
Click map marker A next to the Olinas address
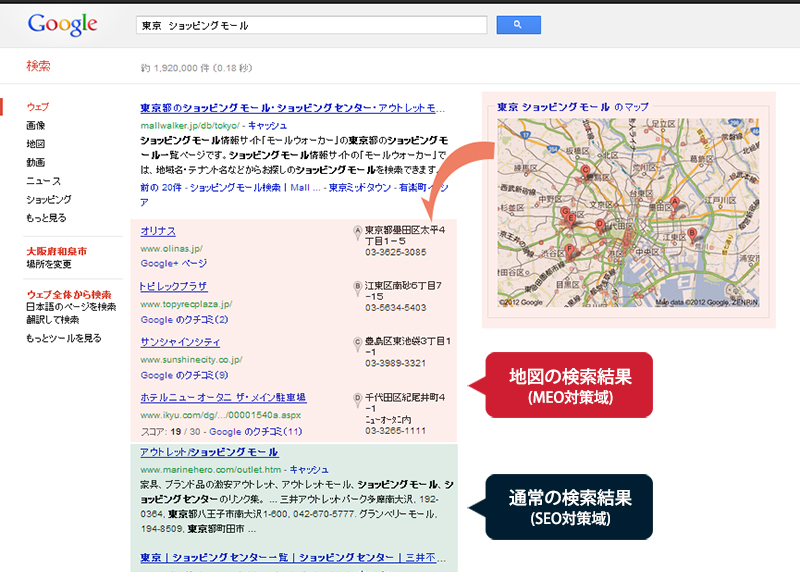358,233
